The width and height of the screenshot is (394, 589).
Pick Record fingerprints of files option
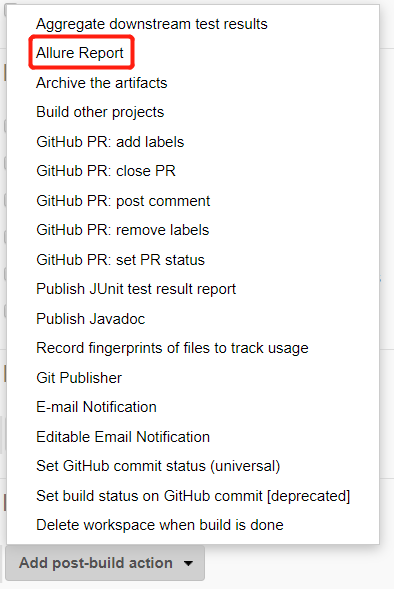pyautogui.click(x=172, y=348)
